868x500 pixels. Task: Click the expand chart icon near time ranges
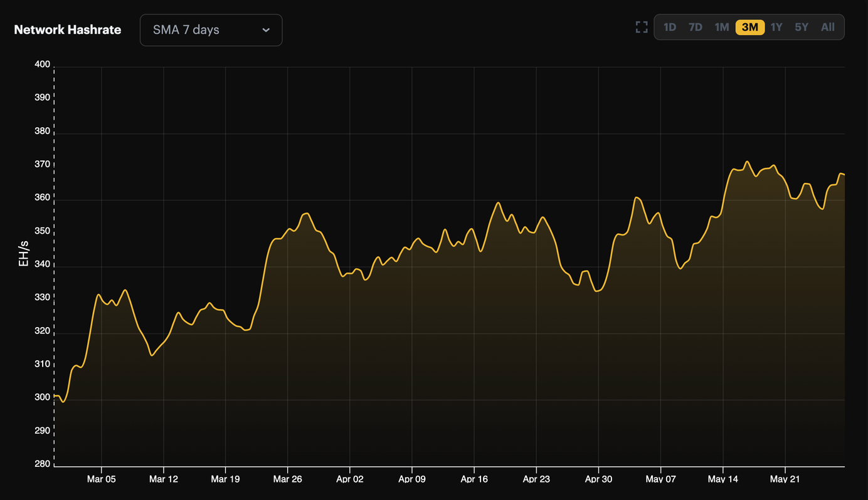tap(641, 27)
